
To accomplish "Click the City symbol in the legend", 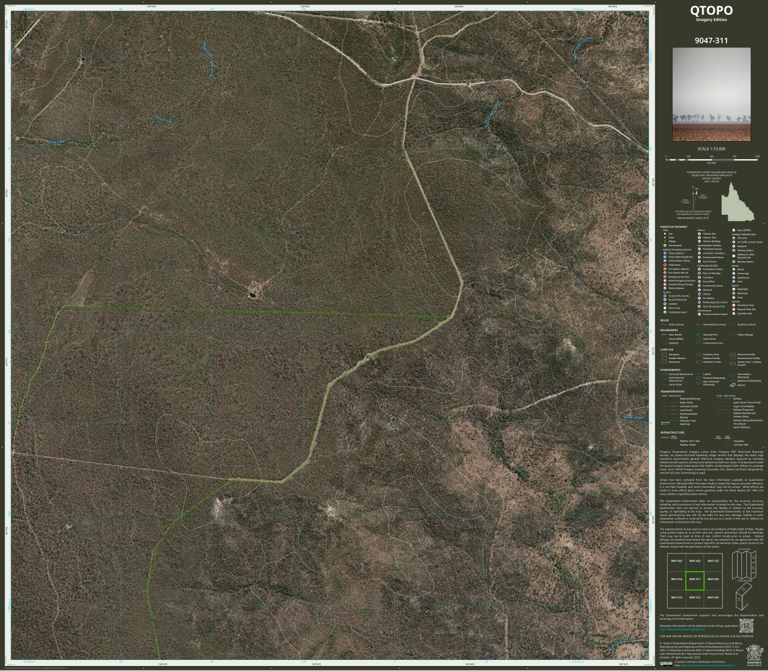I will click(665, 234).
